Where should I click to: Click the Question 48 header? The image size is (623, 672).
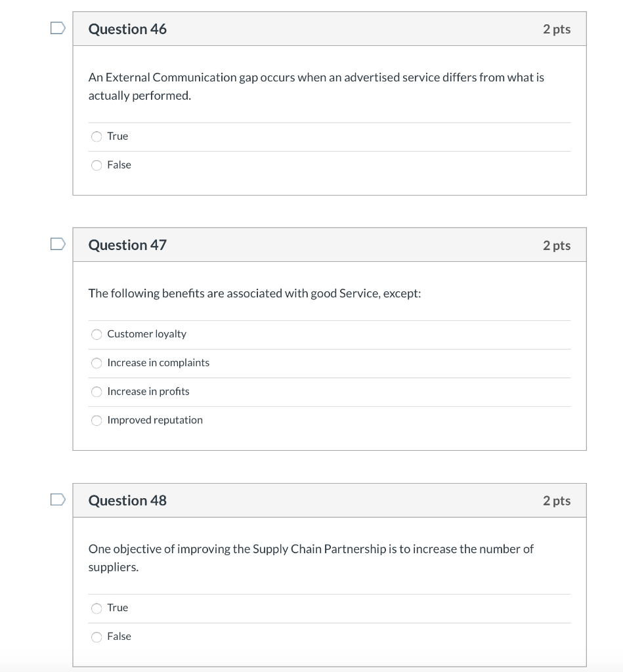[x=127, y=500]
